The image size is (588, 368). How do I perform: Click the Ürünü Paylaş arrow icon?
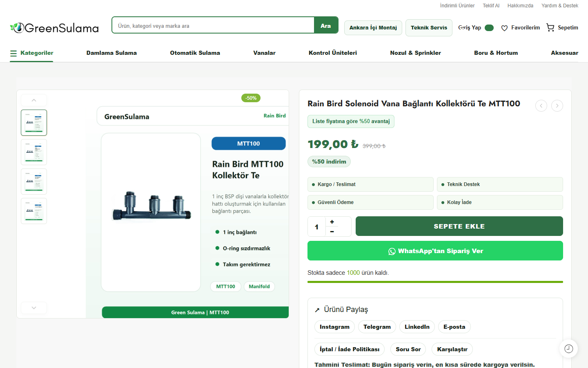click(x=317, y=310)
